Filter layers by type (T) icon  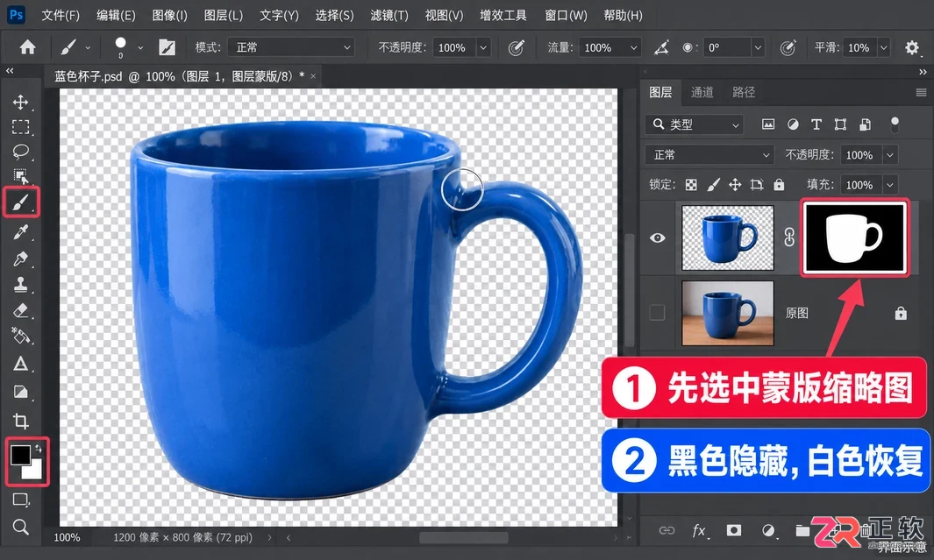point(816,124)
